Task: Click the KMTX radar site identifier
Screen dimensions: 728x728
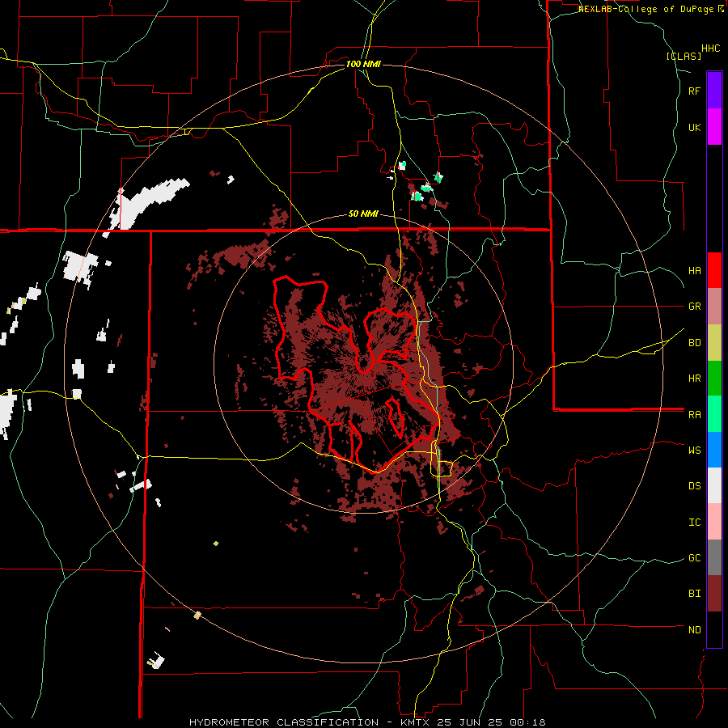Action: 417,722
